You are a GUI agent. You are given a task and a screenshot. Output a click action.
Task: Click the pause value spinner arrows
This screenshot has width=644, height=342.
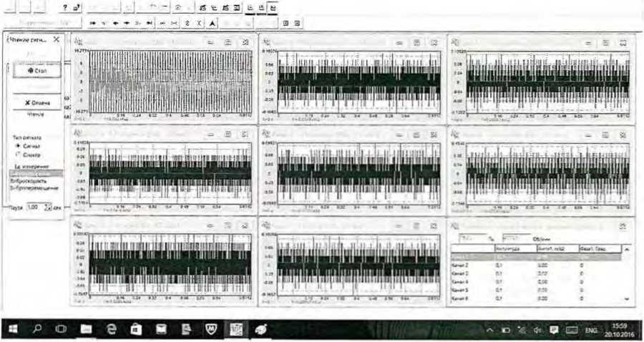tap(48, 208)
